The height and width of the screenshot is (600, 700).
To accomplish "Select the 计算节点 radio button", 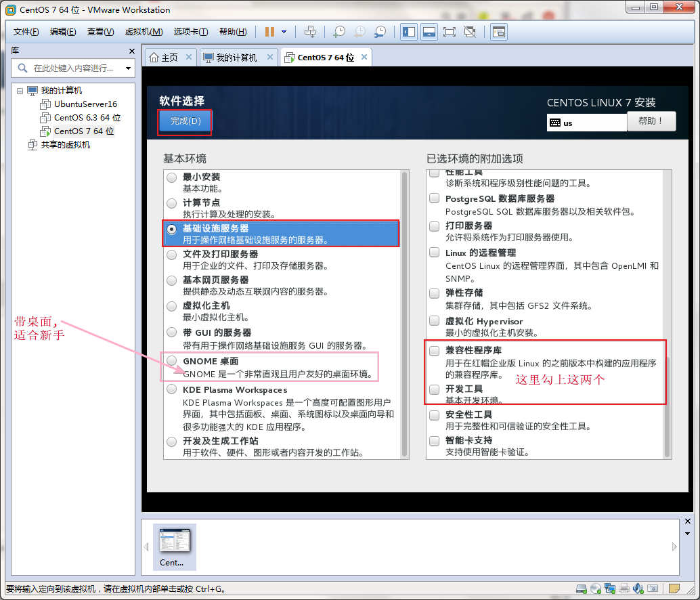I will [172, 204].
